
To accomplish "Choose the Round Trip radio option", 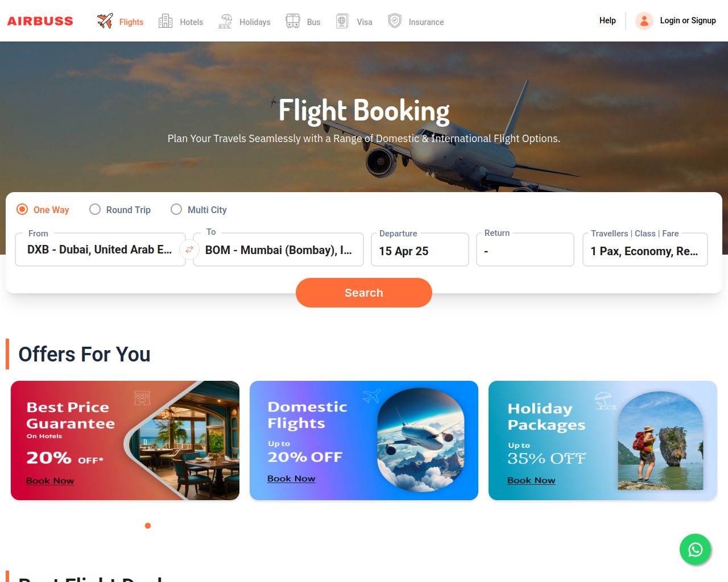I will tap(95, 209).
